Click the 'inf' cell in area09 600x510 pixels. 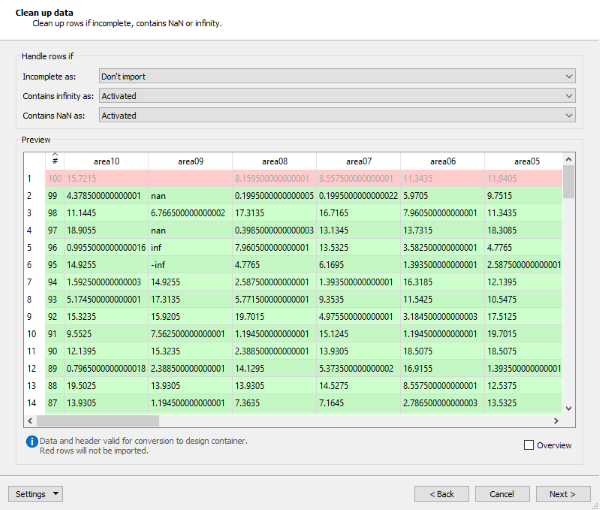click(191, 248)
